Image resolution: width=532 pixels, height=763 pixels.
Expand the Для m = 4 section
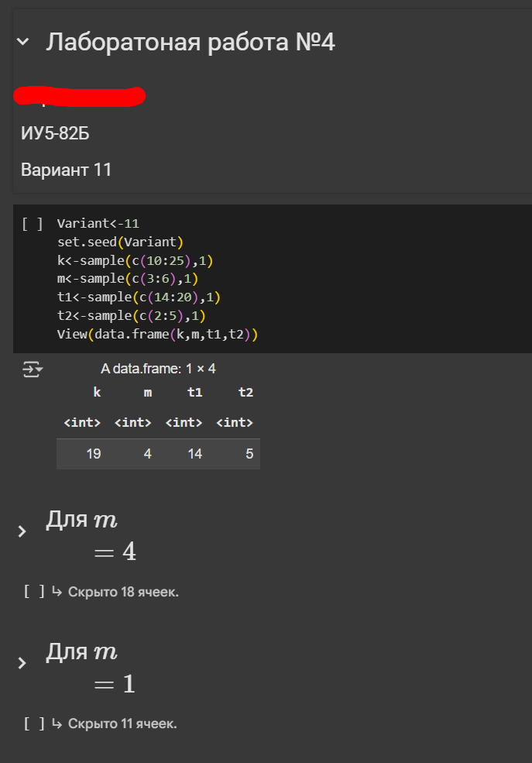(22, 531)
